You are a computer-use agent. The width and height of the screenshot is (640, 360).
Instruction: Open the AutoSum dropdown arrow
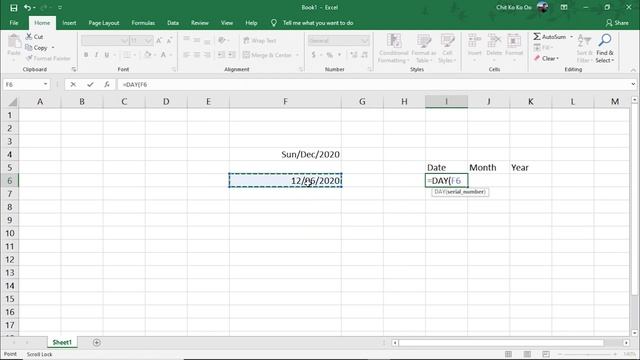571,37
